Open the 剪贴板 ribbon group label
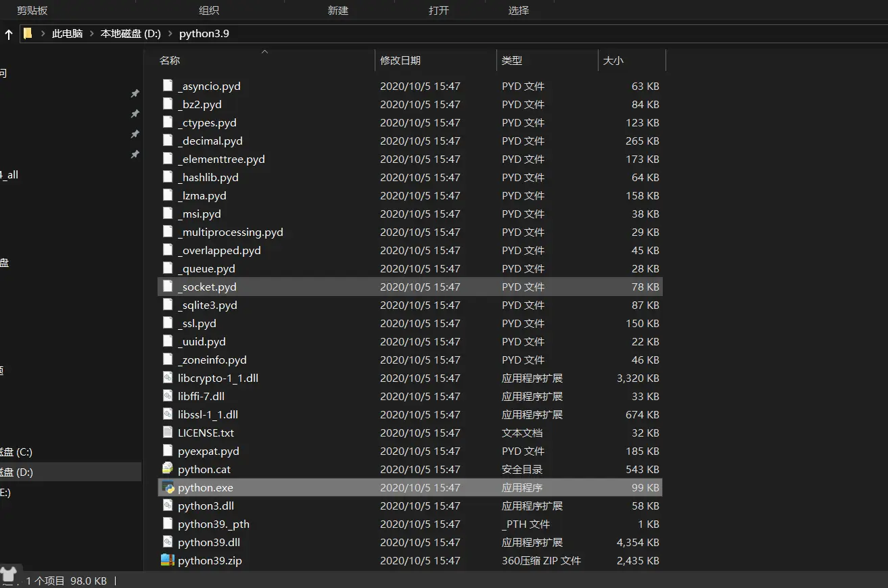 [32, 10]
